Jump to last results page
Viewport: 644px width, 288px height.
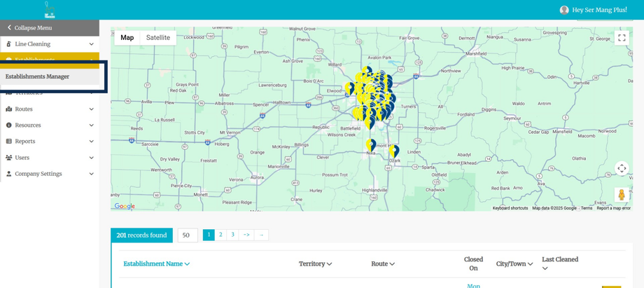pyautogui.click(x=262, y=235)
